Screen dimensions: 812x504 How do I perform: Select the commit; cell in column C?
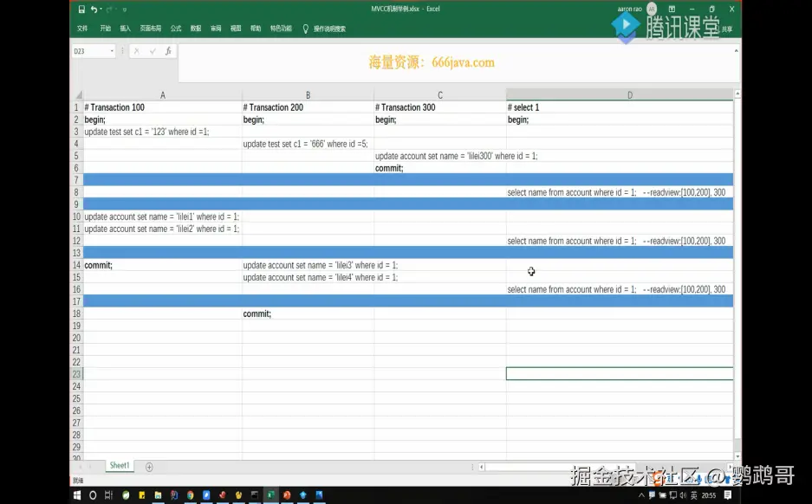click(x=440, y=168)
